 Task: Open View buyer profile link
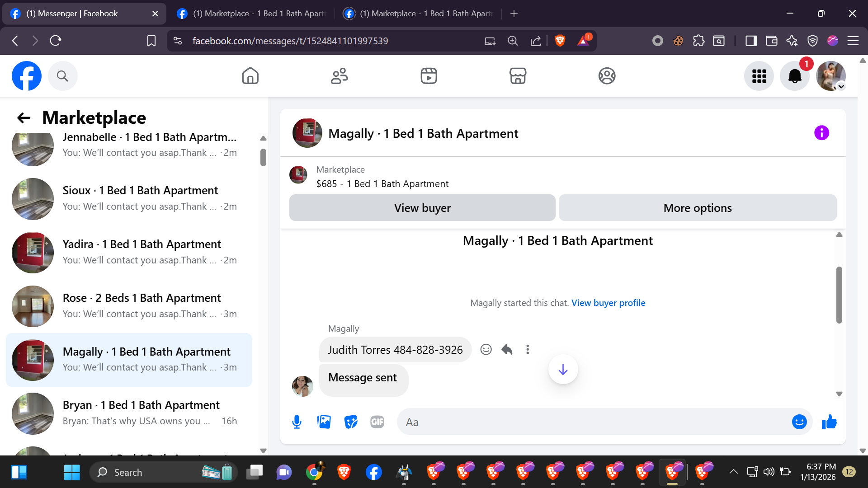(x=608, y=303)
